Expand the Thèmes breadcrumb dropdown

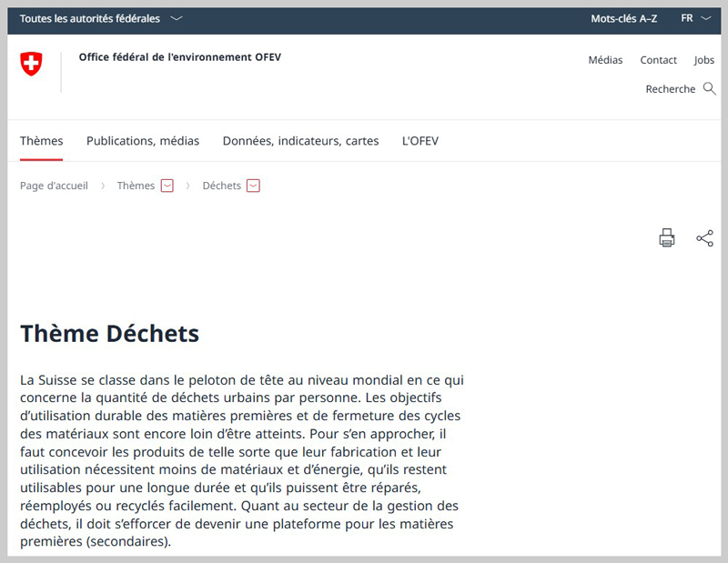point(167,186)
